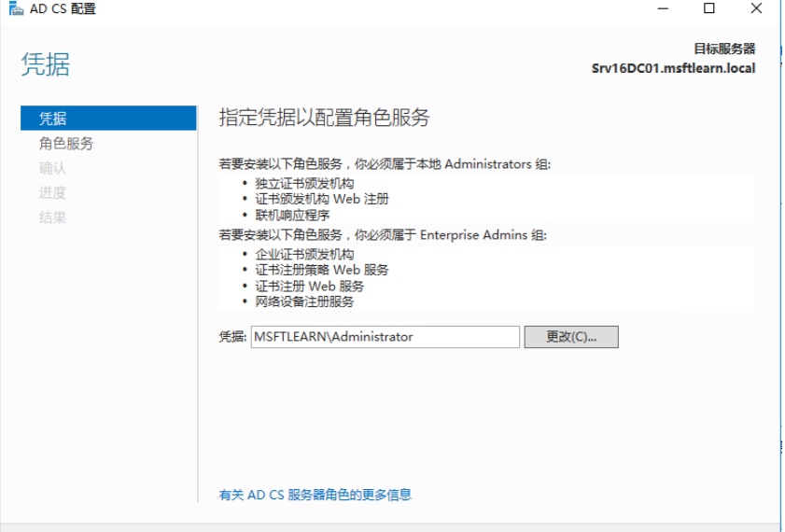Minimize the AD CS 配置 window

tap(663, 8)
